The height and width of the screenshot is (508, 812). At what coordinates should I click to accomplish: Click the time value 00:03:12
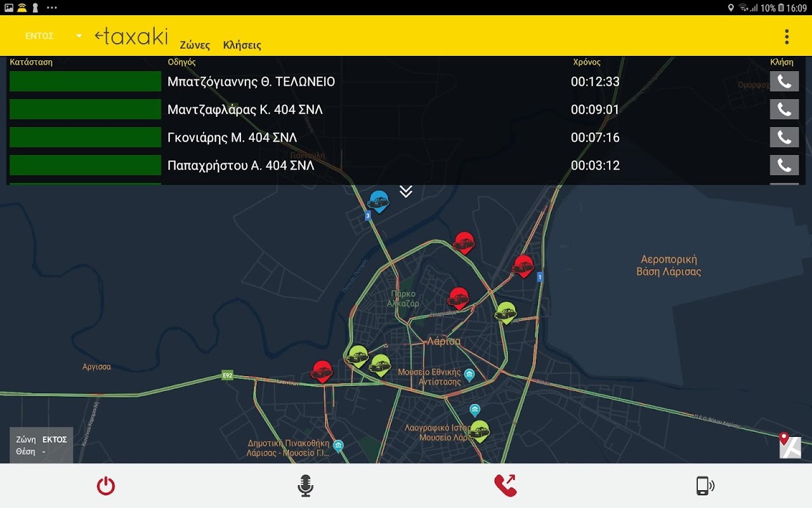pos(595,165)
